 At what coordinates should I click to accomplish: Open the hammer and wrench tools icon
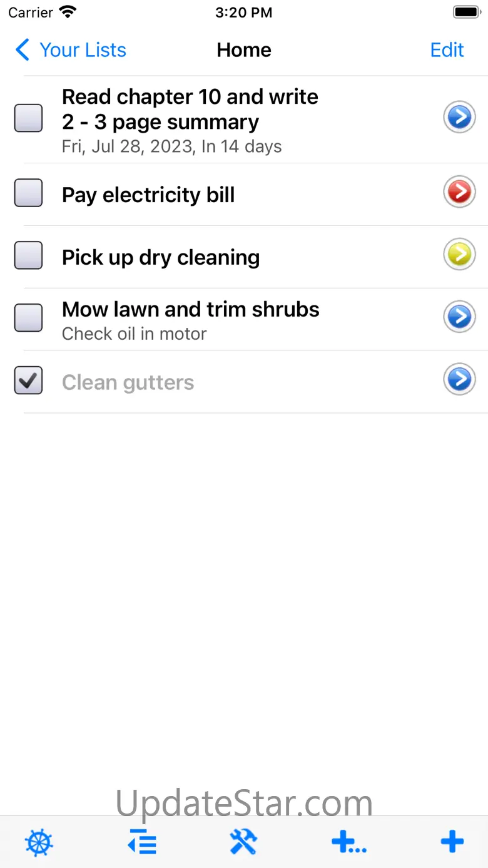pyautogui.click(x=243, y=842)
